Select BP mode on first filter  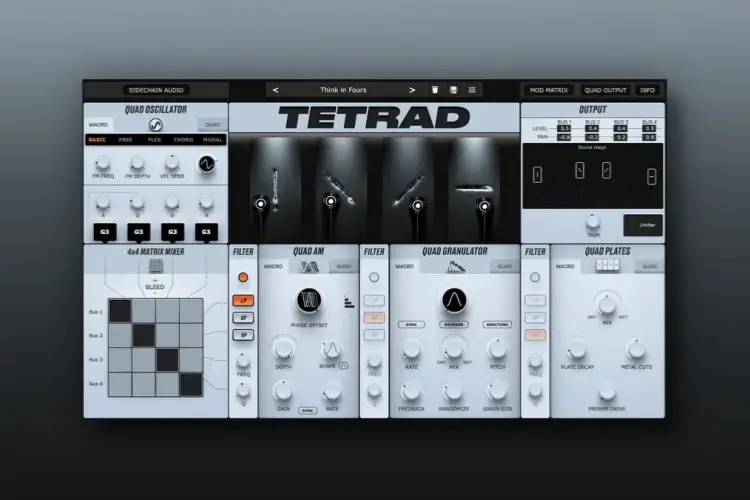click(x=243, y=318)
